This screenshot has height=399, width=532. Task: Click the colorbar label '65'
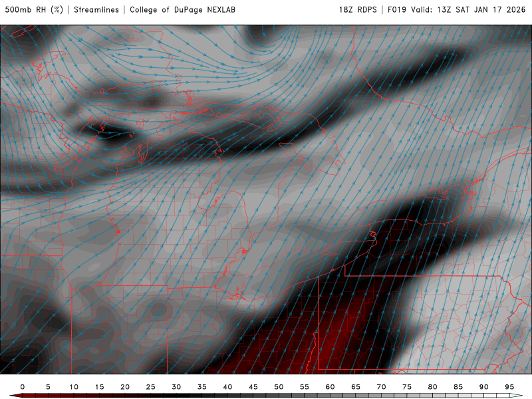[356, 387]
